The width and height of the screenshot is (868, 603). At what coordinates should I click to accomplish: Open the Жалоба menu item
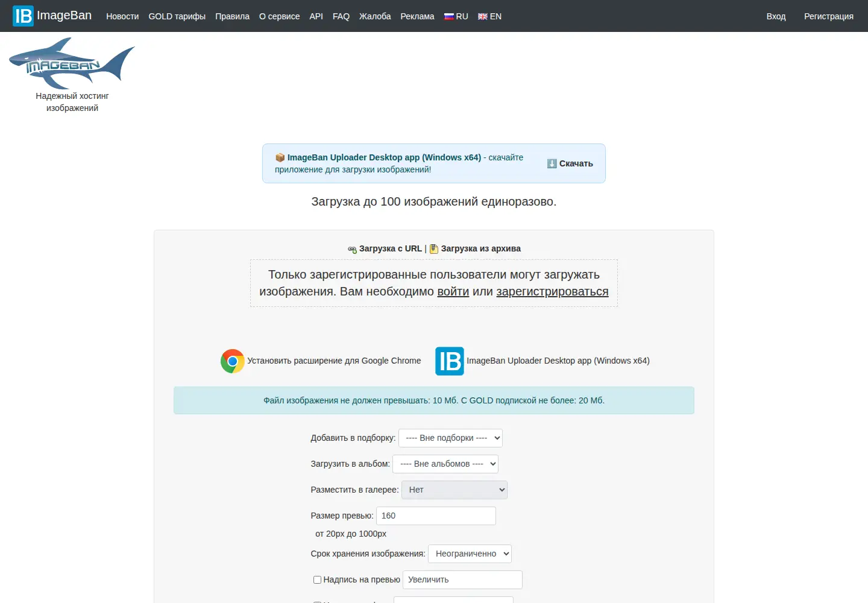[x=375, y=16]
